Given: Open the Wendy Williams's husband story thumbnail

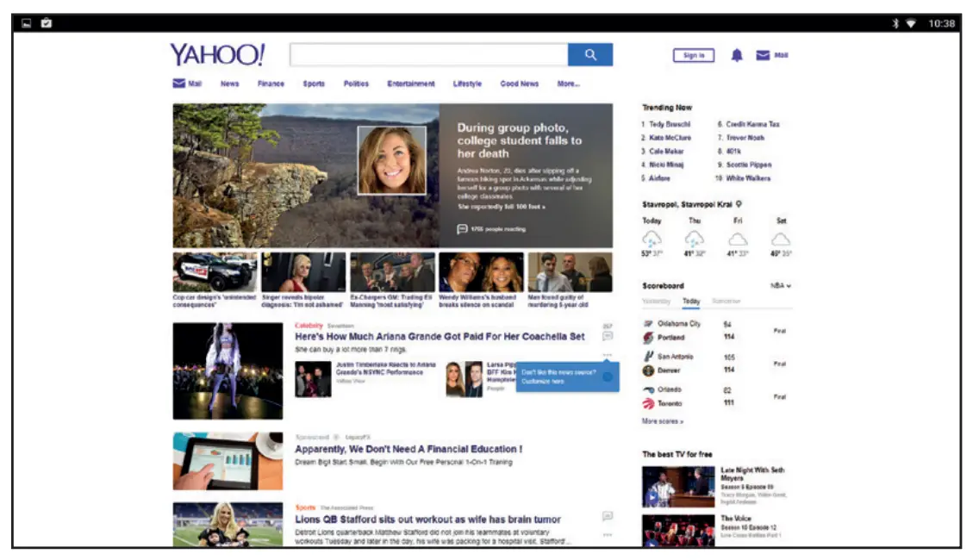Looking at the screenshot, I should pos(481,272).
